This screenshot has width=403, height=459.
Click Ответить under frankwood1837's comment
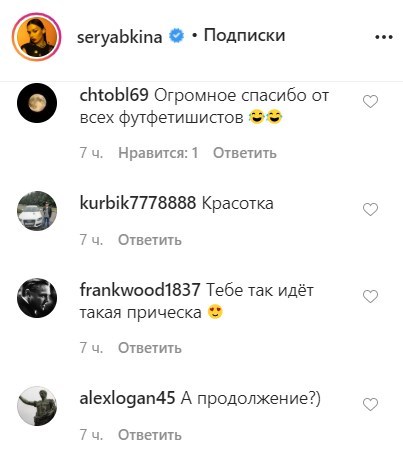coord(150,348)
